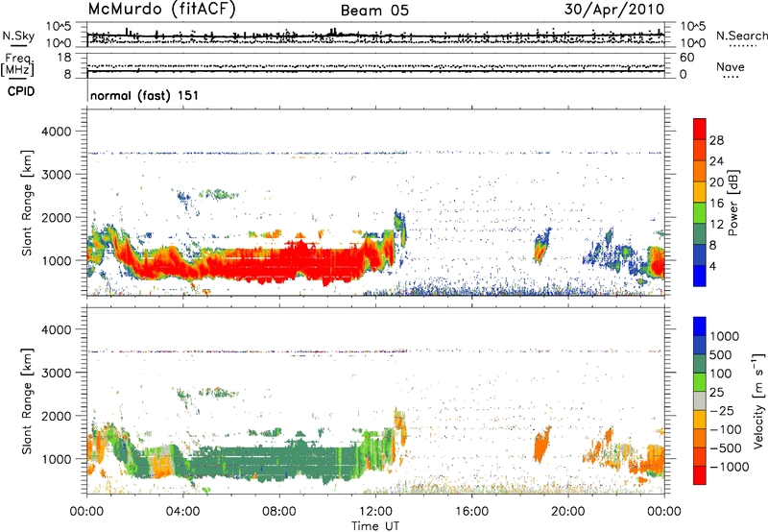Click the 4000 tick in the Power panel
The height and width of the screenshot is (532, 768).
pos(57,132)
